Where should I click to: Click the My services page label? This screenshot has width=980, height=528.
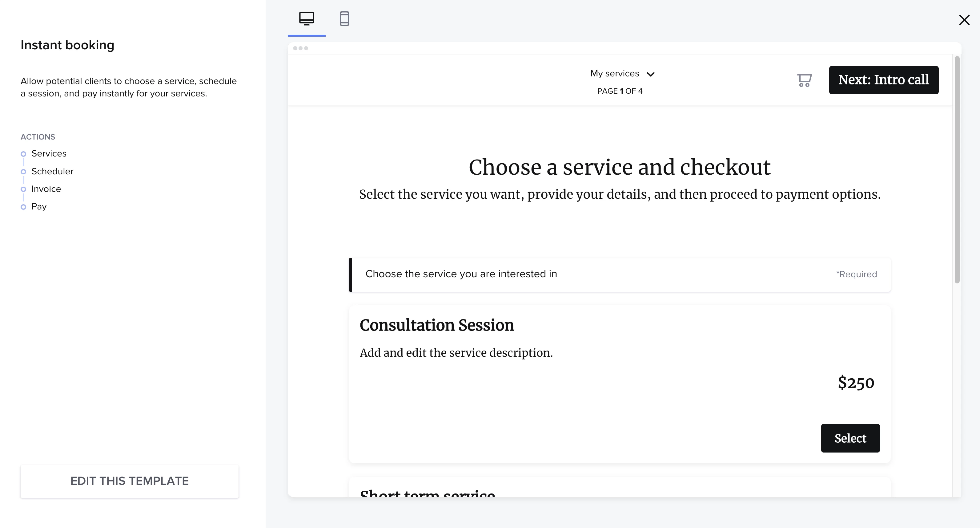pyautogui.click(x=614, y=74)
